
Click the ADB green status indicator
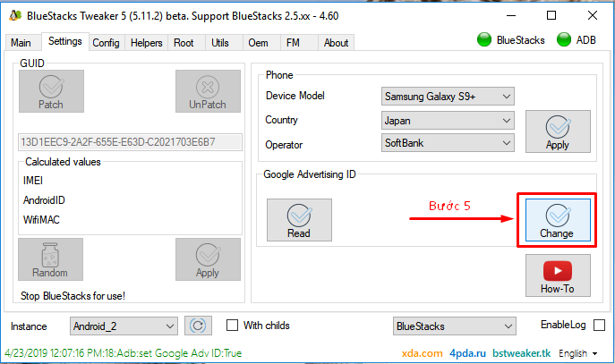[564, 39]
